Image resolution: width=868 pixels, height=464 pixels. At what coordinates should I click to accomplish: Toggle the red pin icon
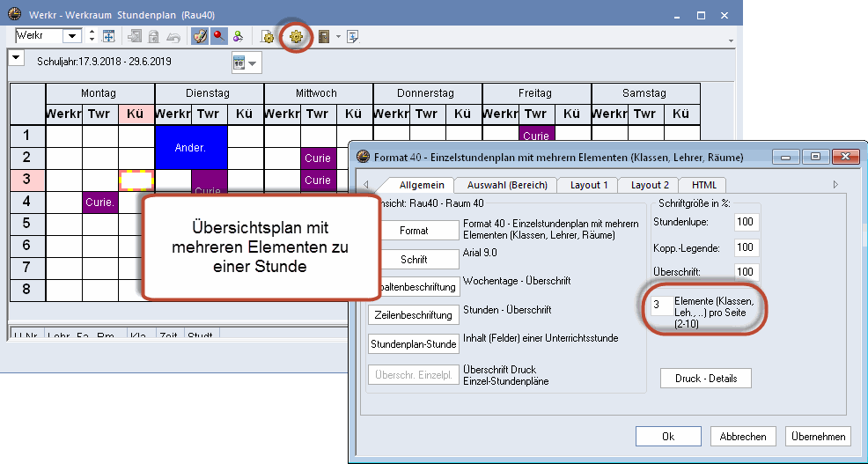pos(219,37)
